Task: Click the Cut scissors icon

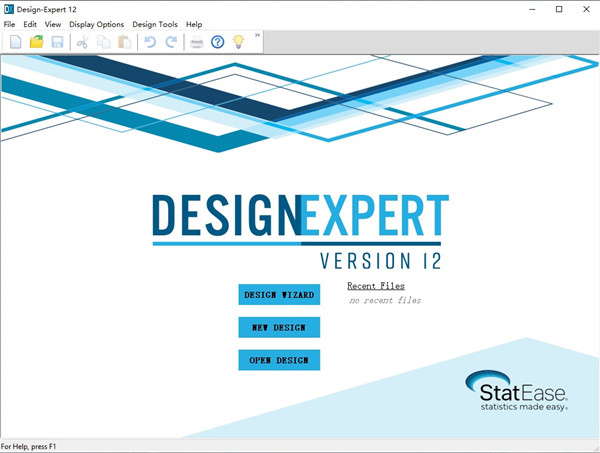Action: click(x=83, y=42)
